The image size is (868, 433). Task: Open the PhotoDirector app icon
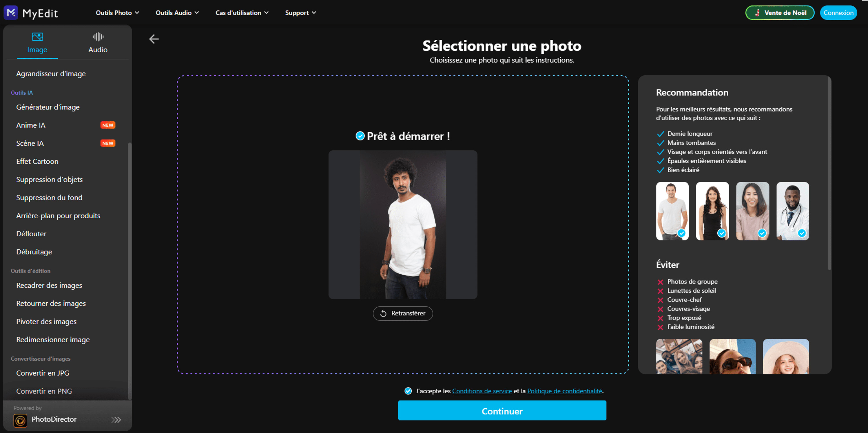point(20,420)
